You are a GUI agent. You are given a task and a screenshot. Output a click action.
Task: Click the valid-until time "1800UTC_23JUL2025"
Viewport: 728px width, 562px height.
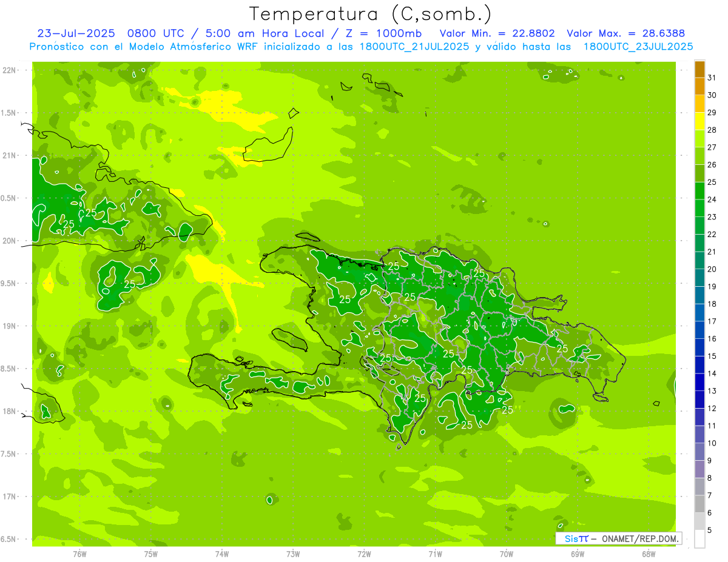pyautogui.click(x=638, y=47)
